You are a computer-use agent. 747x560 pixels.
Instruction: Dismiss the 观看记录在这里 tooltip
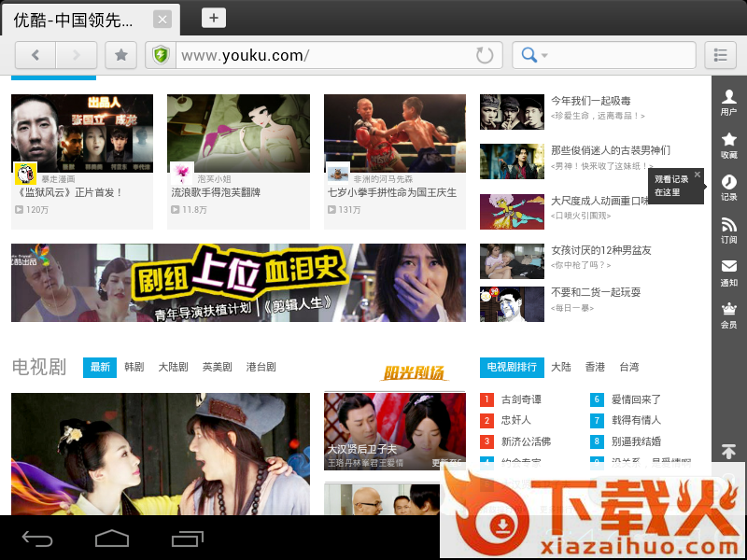[698, 175]
